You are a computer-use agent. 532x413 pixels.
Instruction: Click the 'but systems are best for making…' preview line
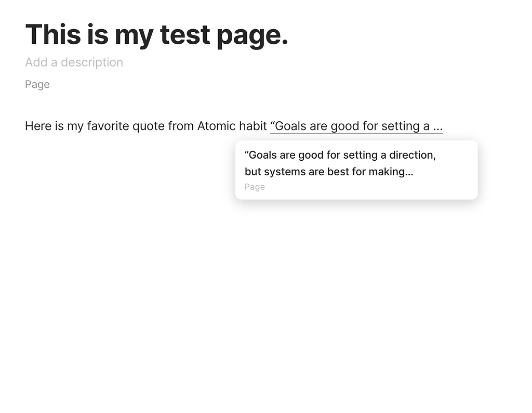[329, 172]
